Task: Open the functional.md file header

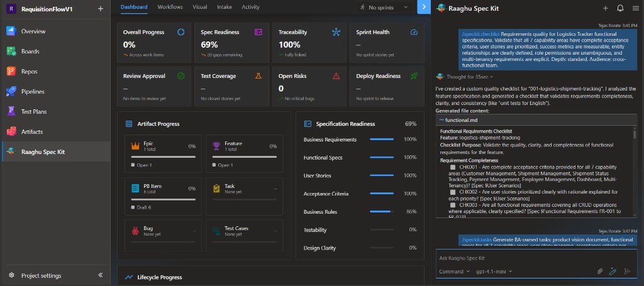Action: pos(536,120)
